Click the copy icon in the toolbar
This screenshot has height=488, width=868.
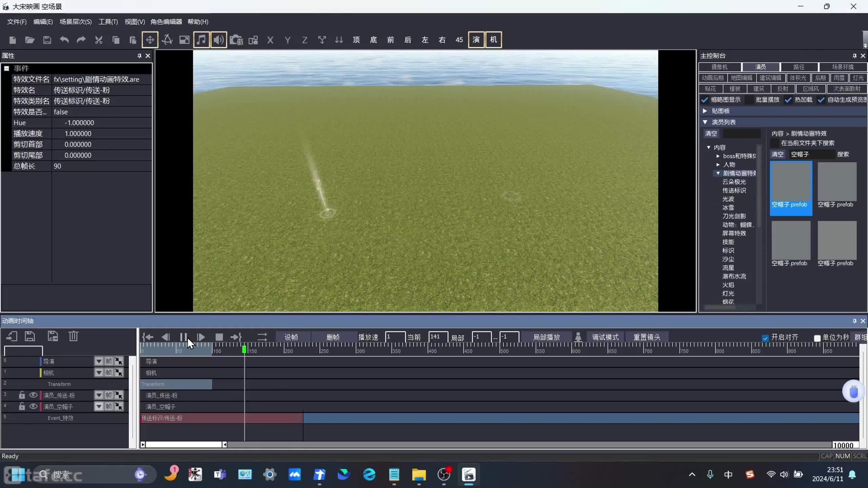point(116,40)
